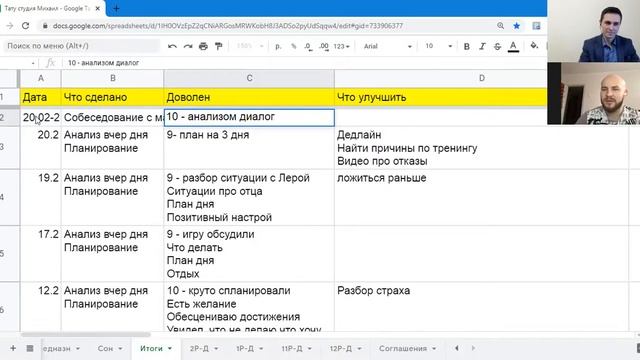This screenshot has width=640, height=360.
Task: Open all sheets list icon
Action: coord(30,348)
